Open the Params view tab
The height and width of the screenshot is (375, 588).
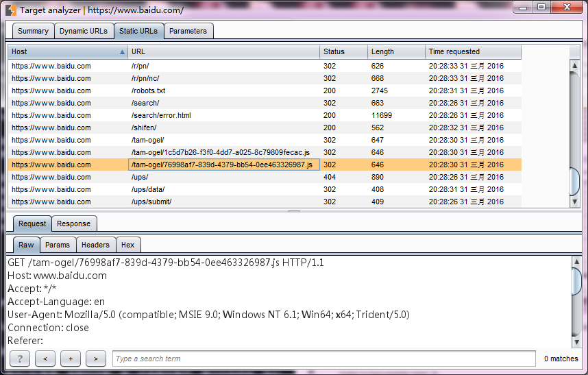coord(58,245)
